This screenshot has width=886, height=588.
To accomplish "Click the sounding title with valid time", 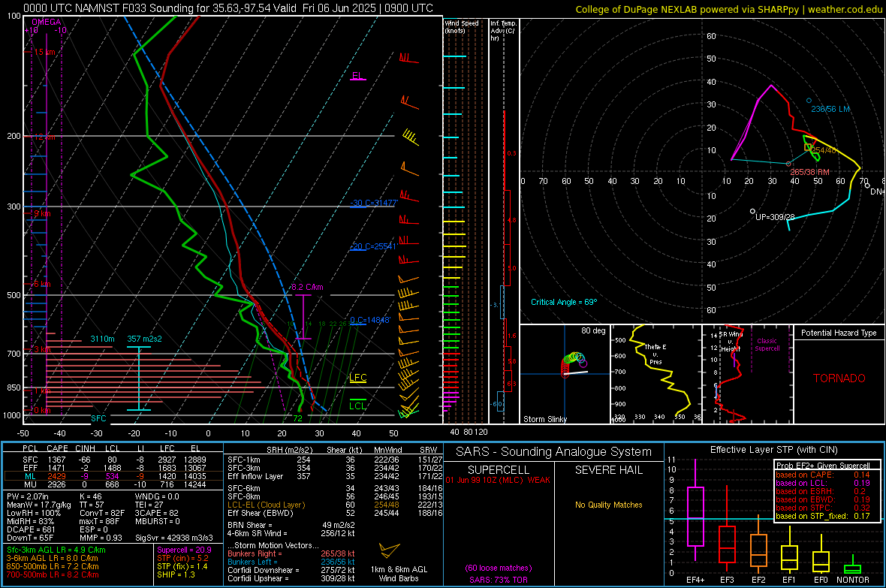I will tap(228, 8).
